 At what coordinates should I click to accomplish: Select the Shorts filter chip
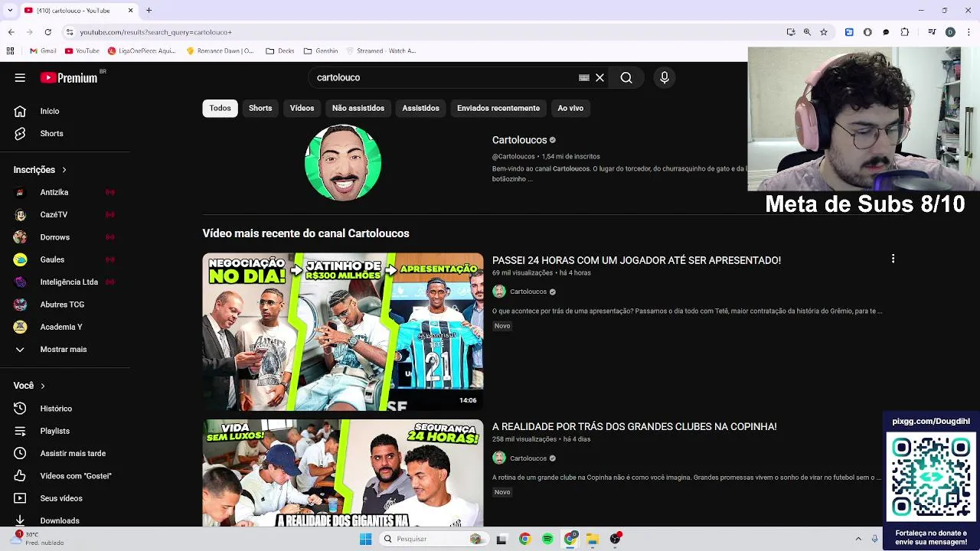260,108
